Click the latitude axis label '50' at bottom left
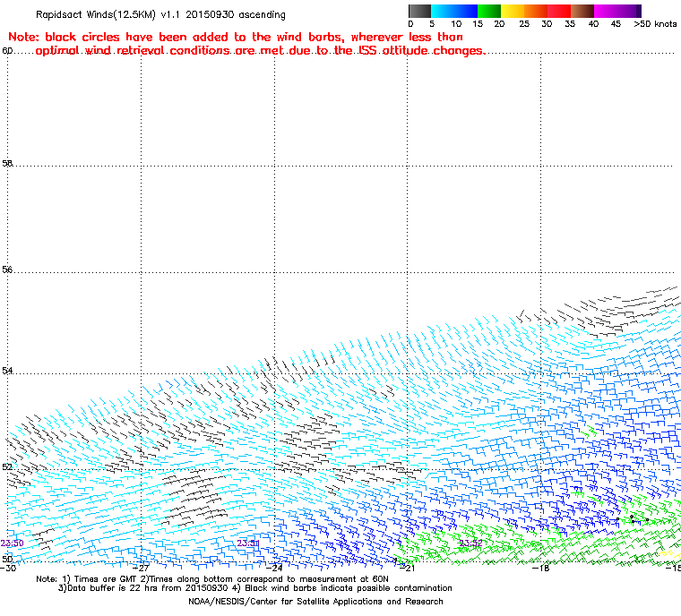Screen dimensions: 681x616 coord(7,559)
